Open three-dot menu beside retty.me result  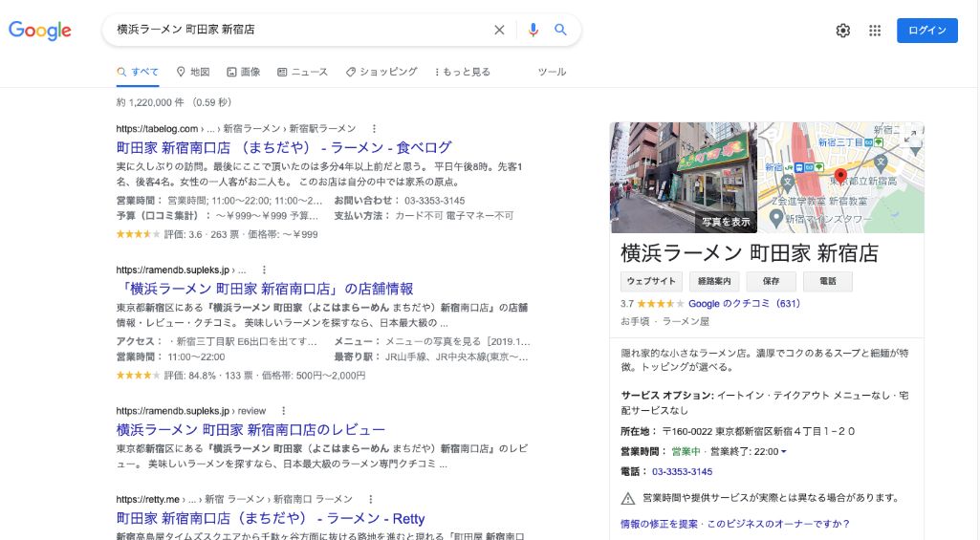click(x=370, y=499)
